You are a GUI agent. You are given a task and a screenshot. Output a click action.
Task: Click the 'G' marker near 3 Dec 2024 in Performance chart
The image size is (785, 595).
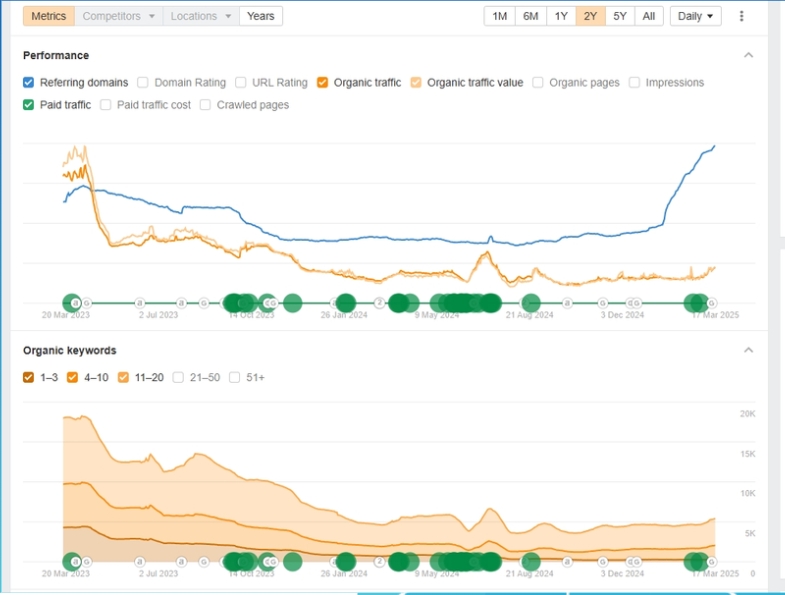[x=603, y=303]
